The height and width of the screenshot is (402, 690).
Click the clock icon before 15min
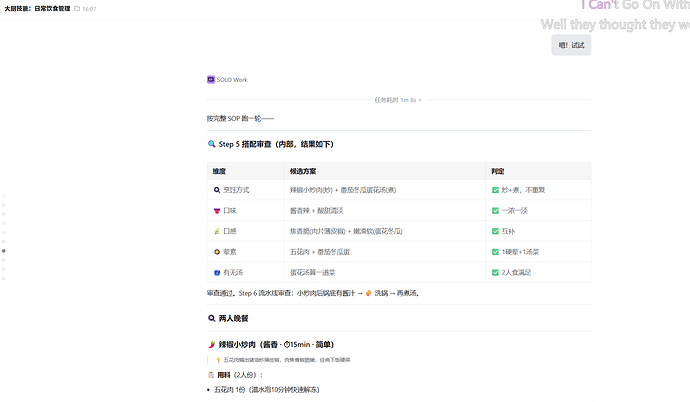point(286,344)
